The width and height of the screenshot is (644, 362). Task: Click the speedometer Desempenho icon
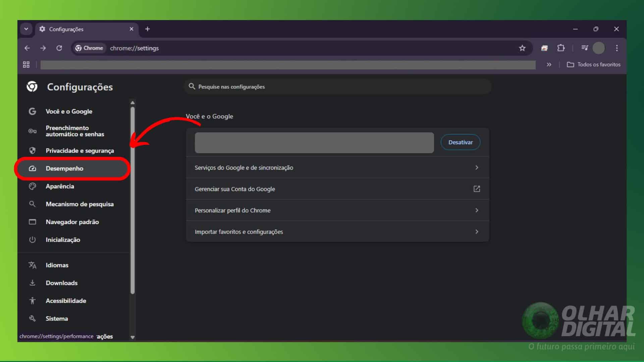(32, 169)
